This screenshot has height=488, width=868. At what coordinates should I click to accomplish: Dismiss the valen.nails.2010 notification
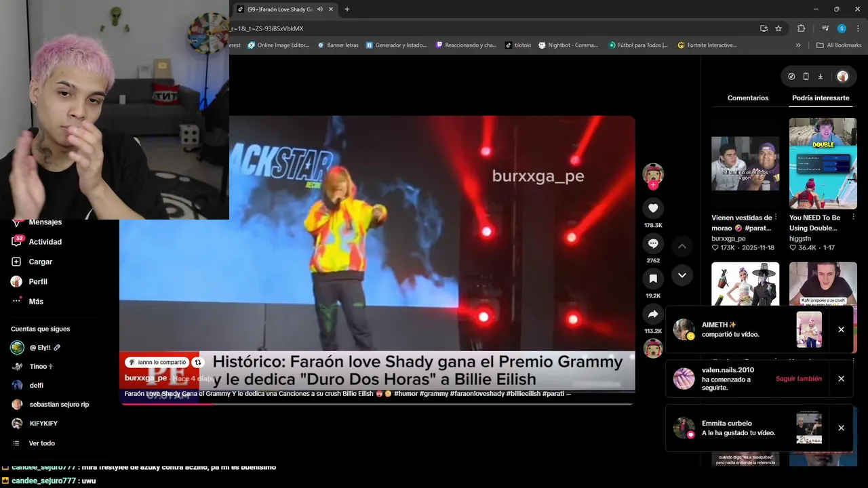841,379
